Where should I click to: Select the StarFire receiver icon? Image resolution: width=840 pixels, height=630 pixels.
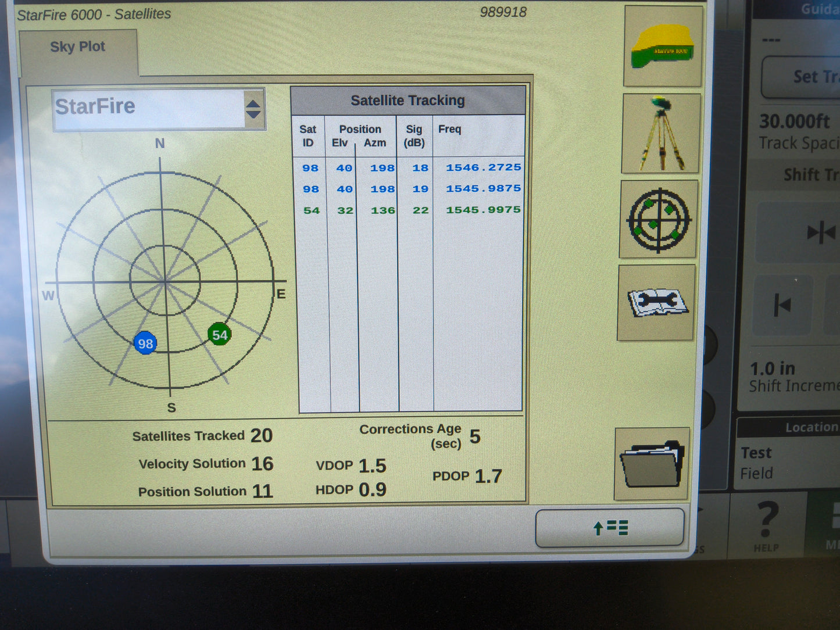(662, 46)
